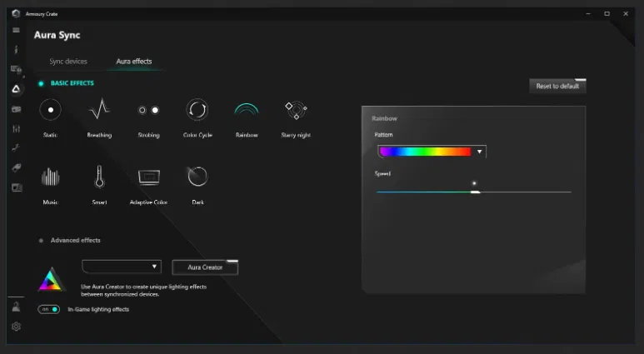Open the Rainbow pattern dropdown
This screenshot has width=644, height=354.
[x=432, y=152]
